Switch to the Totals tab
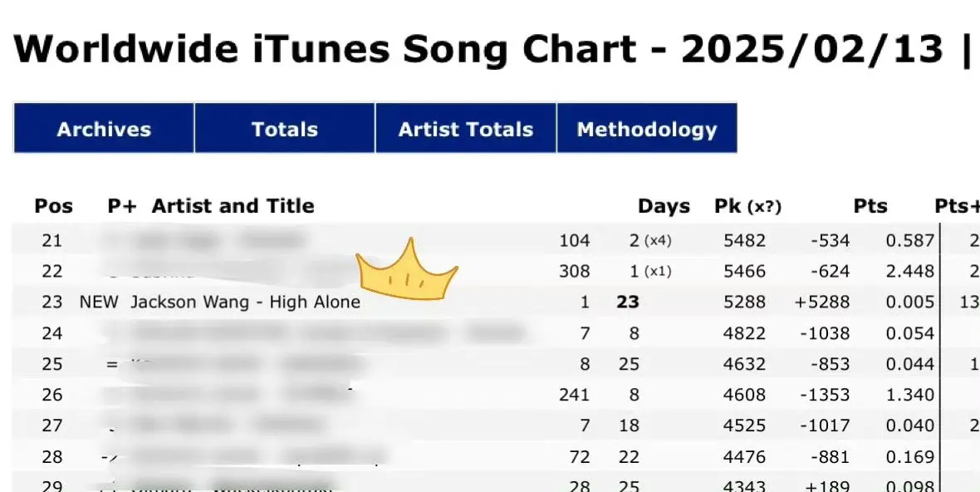980x492 pixels. 284,129
